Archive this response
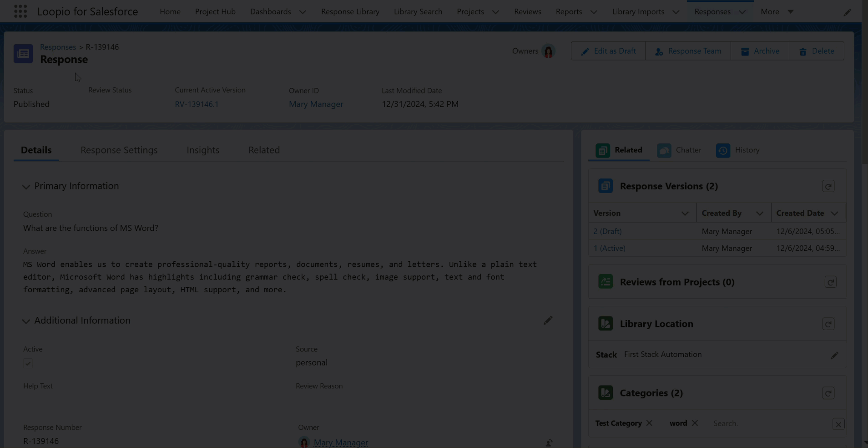Screen dimensions: 868x448 760,51
